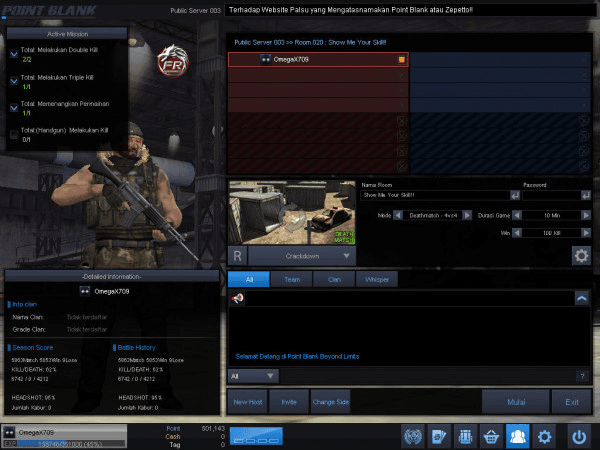
Task: Click the Battle History heading
Action: pyautogui.click(x=136, y=347)
